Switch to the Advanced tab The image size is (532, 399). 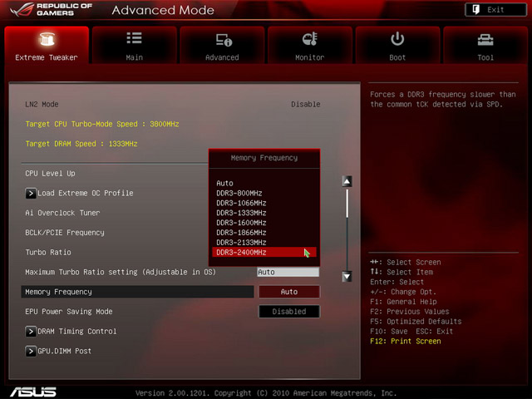222,45
